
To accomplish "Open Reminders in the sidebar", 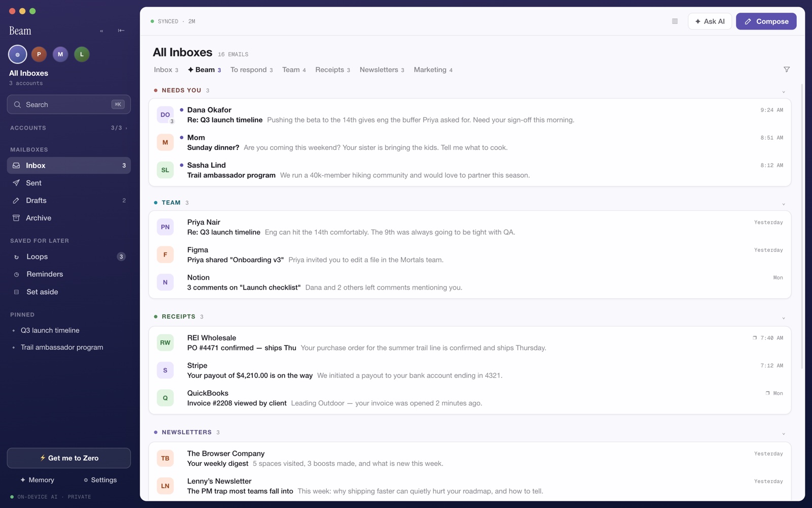I will pos(69,274).
